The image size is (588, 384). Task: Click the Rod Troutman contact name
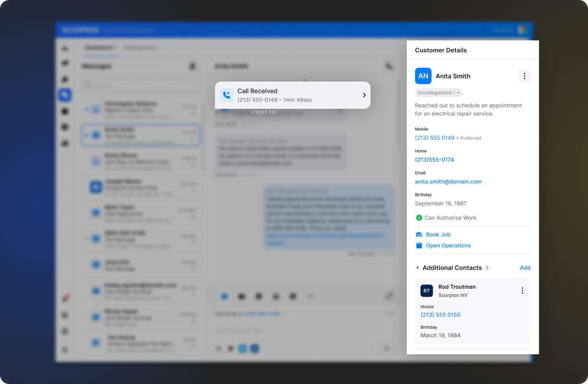pos(457,287)
